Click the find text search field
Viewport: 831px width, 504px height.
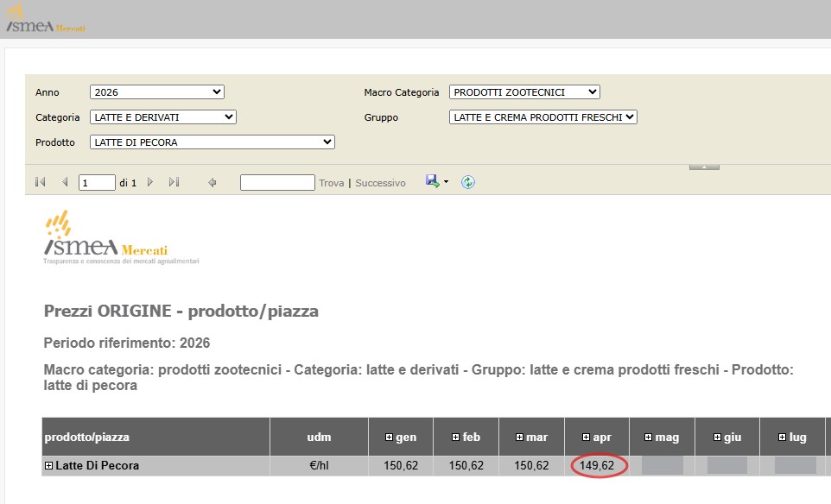tap(277, 183)
